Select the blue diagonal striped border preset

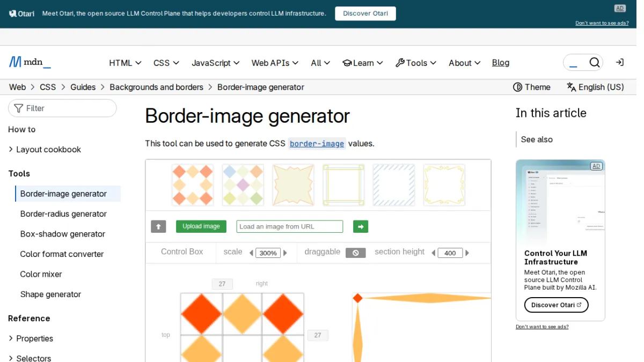click(394, 185)
